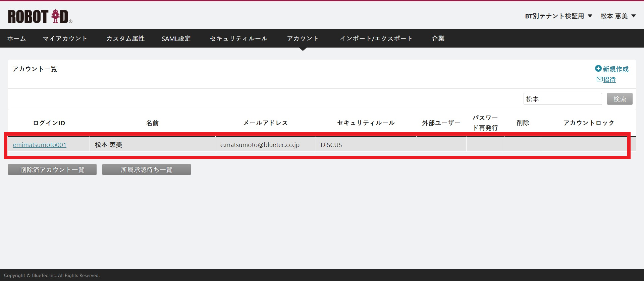Click the 招待 link
Screen dimensions: 644x281
(609, 80)
